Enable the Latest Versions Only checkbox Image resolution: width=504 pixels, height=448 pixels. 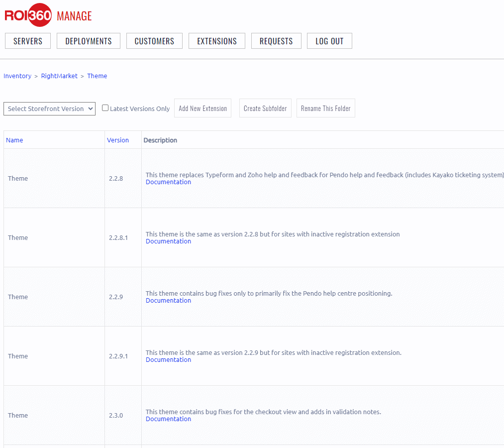pyautogui.click(x=105, y=108)
